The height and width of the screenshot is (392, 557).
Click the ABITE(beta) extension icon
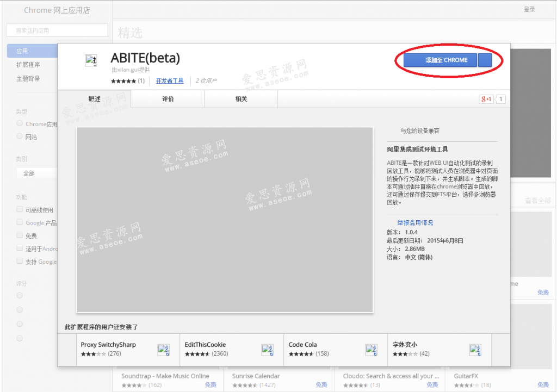tap(90, 59)
